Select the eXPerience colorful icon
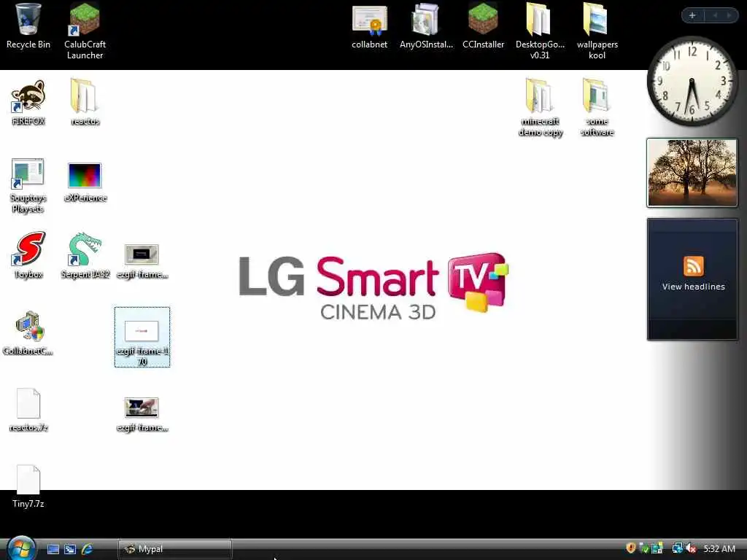The width and height of the screenshot is (747, 560). [85, 182]
